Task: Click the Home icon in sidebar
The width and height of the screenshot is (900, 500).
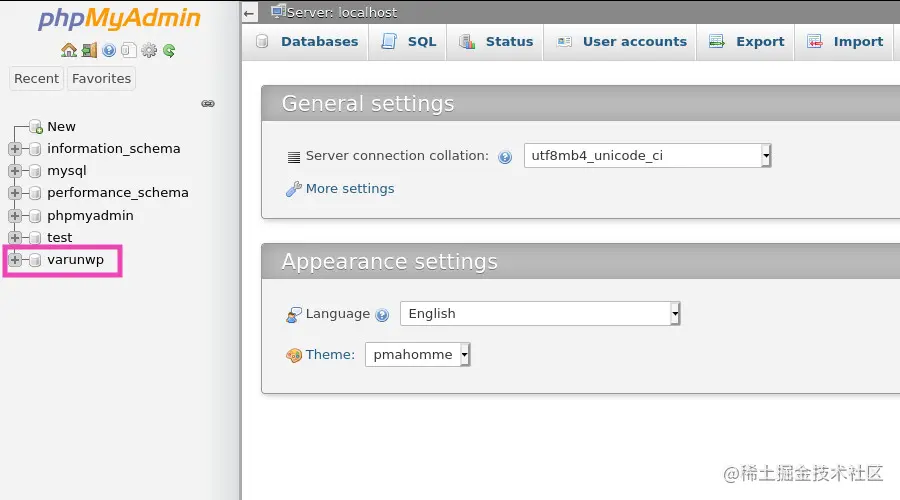Action: click(x=68, y=50)
